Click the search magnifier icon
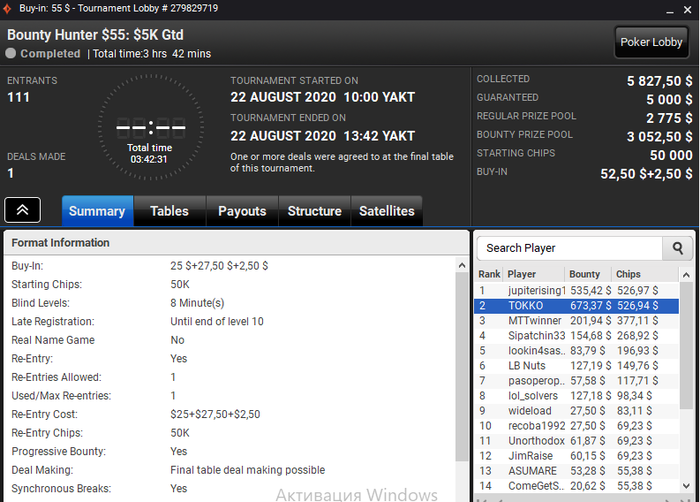The width and height of the screenshot is (700, 502). point(678,248)
